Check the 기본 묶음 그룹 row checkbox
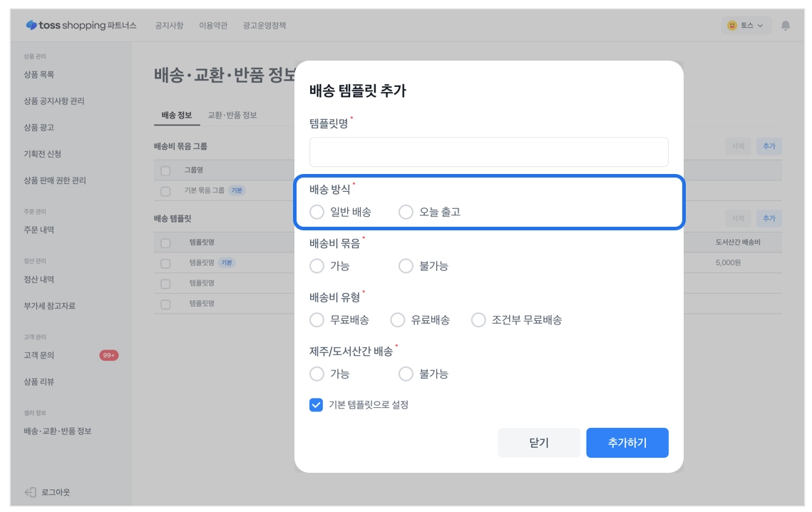The height and width of the screenshot is (512, 812). tap(165, 191)
